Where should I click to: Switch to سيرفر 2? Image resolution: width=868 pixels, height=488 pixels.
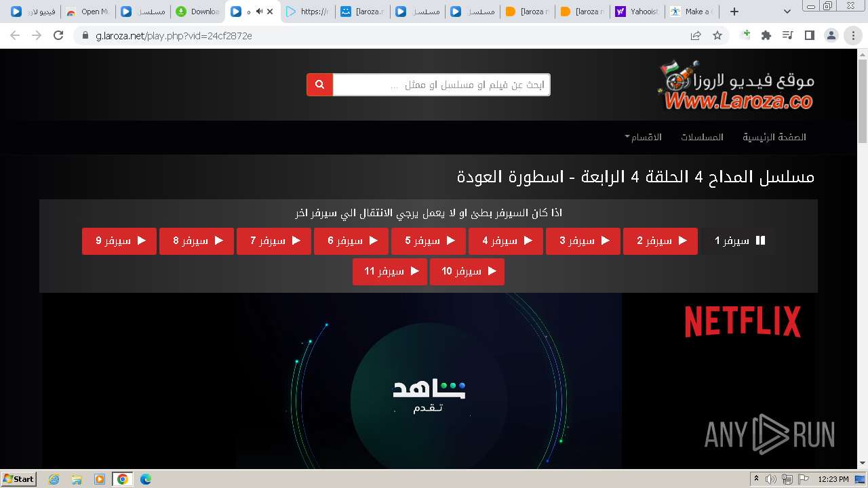[660, 241]
